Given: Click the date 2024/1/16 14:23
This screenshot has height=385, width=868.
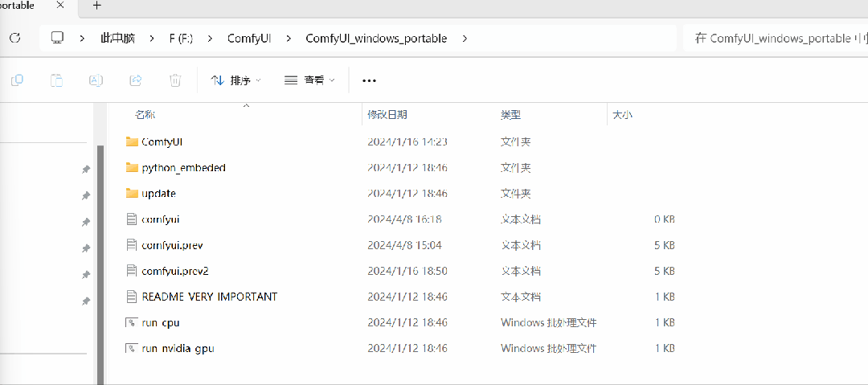Looking at the screenshot, I should [x=407, y=141].
